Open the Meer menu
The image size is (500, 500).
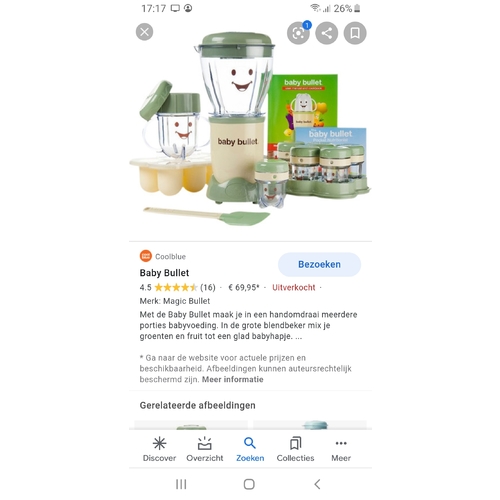tap(341, 449)
